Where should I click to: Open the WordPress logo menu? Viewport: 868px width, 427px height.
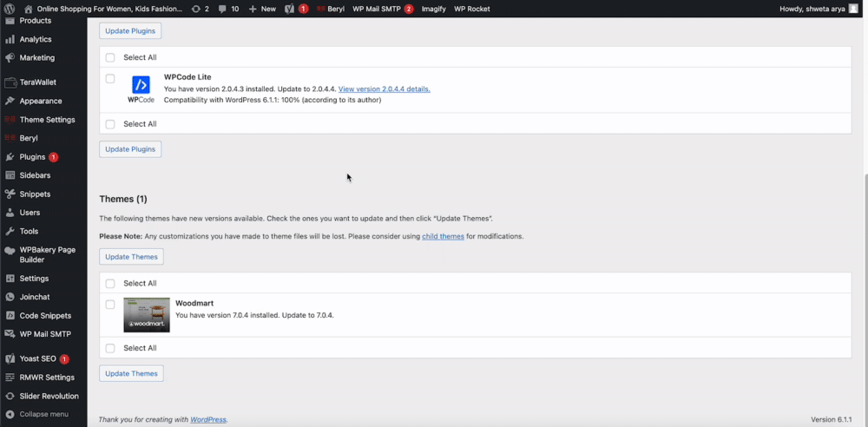coord(10,9)
